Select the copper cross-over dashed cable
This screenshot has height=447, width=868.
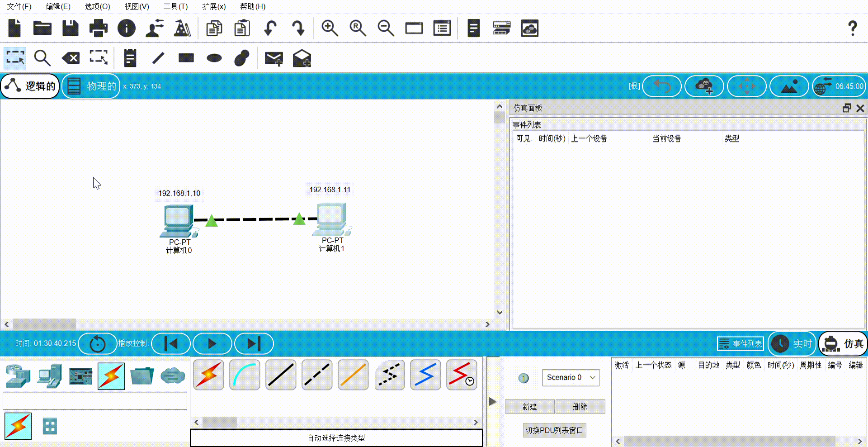tap(317, 375)
